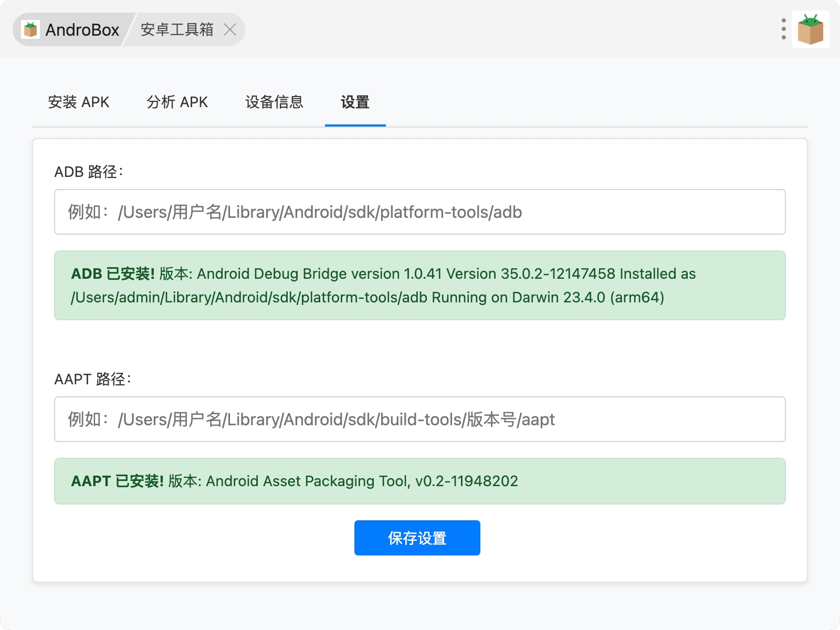This screenshot has height=630, width=840.
Task: Click the 保存设置 button
Action: [417, 538]
